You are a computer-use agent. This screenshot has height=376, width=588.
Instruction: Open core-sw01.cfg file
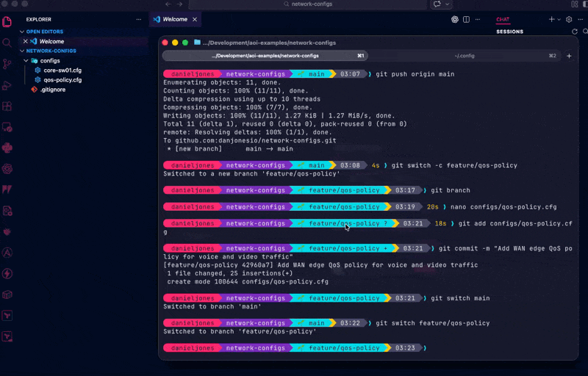(x=62, y=70)
